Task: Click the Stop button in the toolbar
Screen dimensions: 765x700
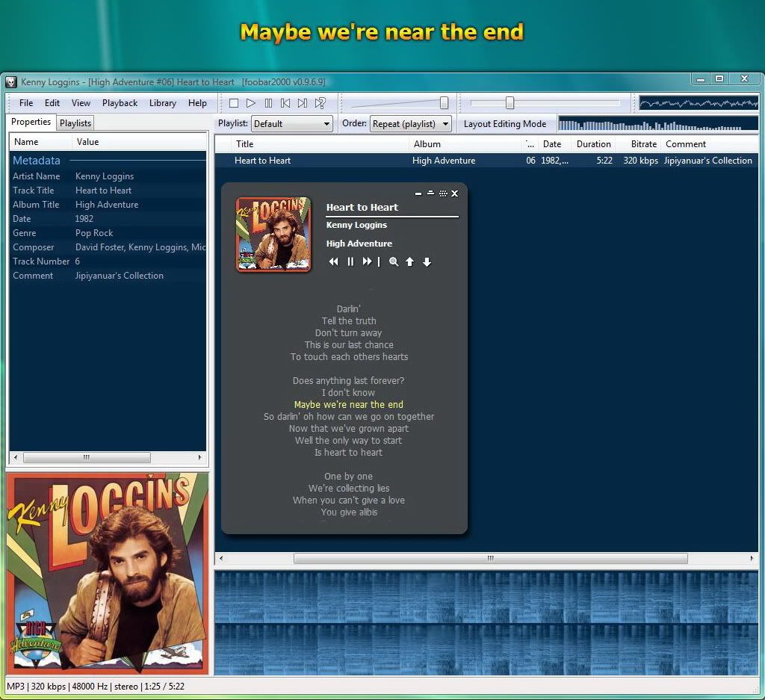Action: 234,103
